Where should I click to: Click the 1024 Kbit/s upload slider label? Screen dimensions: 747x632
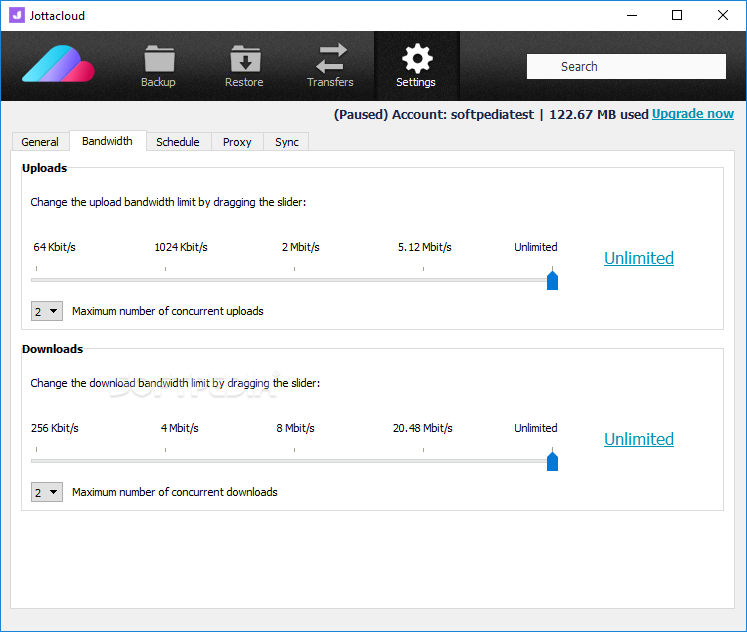tap(181, 247)
